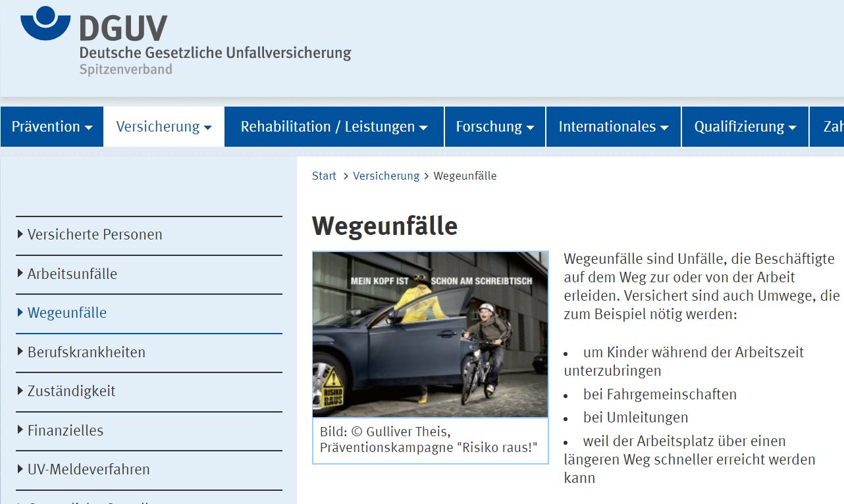Go to Versicherung in the breadcrumb

coord(386,176)
